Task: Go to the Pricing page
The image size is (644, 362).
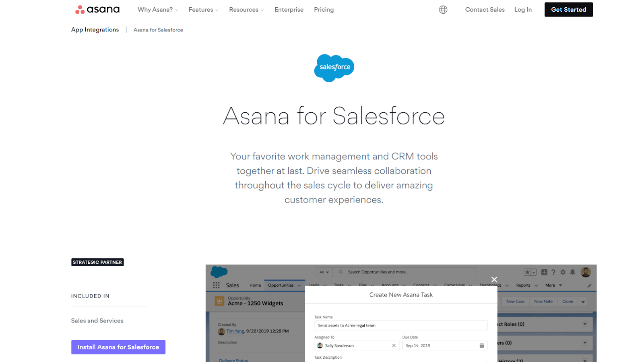Action: click(324, 10)
